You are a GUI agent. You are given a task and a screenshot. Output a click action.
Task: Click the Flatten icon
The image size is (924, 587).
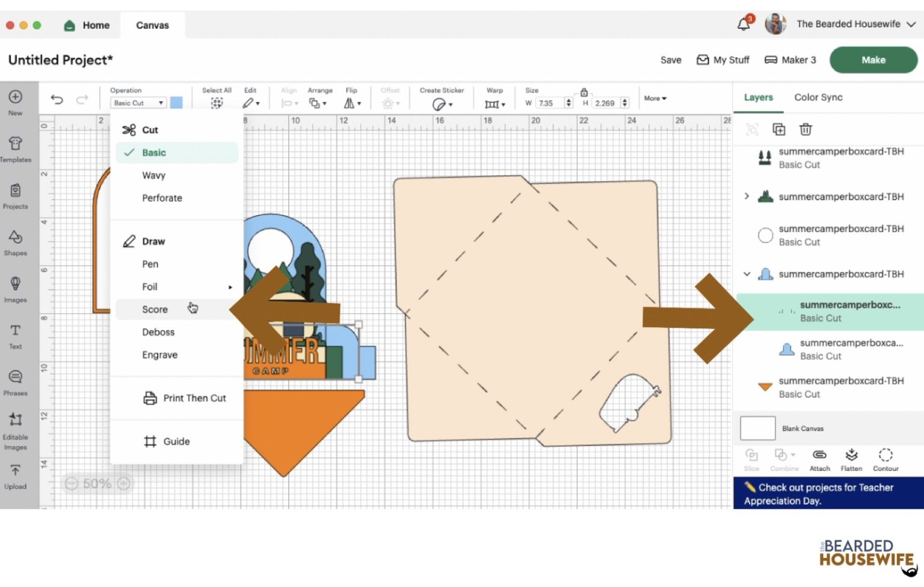[851, 459]
